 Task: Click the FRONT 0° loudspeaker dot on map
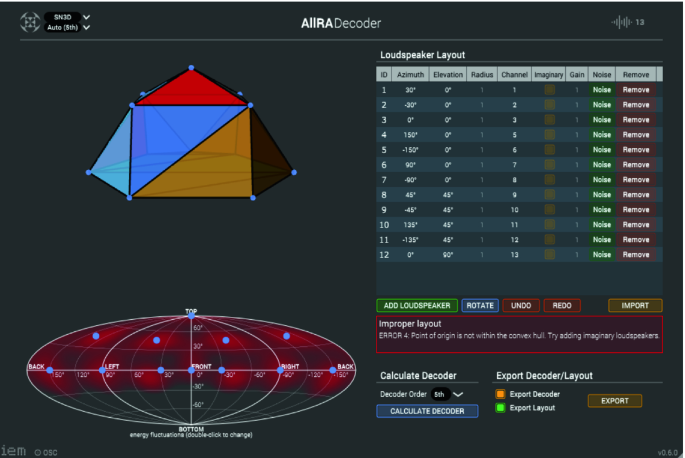191,370
